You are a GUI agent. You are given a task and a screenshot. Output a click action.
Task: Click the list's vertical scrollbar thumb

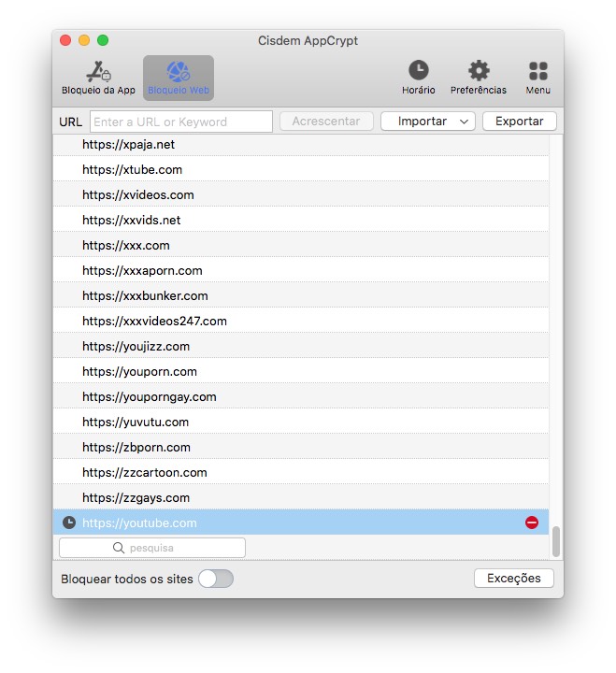(556, 541)
